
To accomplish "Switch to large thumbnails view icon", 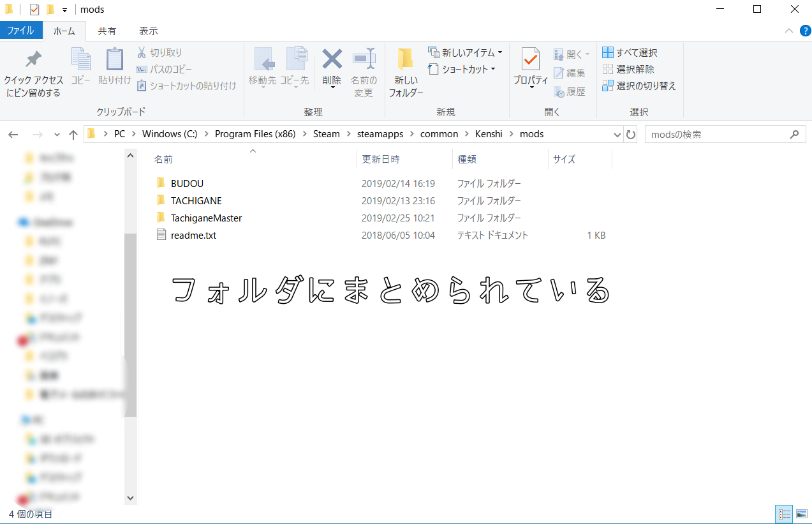I will click(801, 514).
